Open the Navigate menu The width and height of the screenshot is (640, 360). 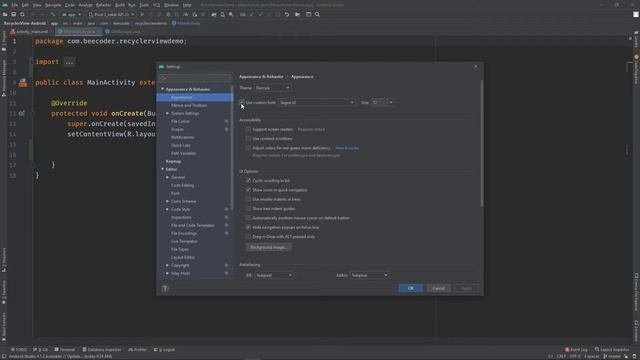[x=53, y=5]
